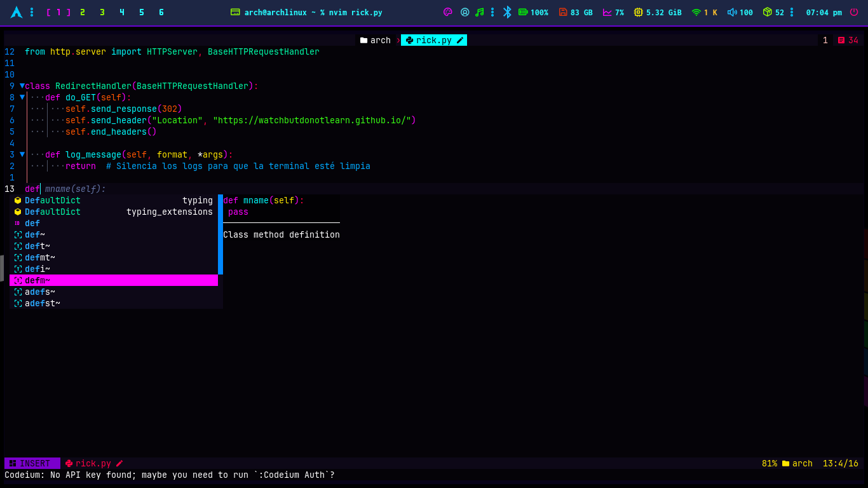
Task: Pick the defi~ snippet entry
Action: coord(114,269)
